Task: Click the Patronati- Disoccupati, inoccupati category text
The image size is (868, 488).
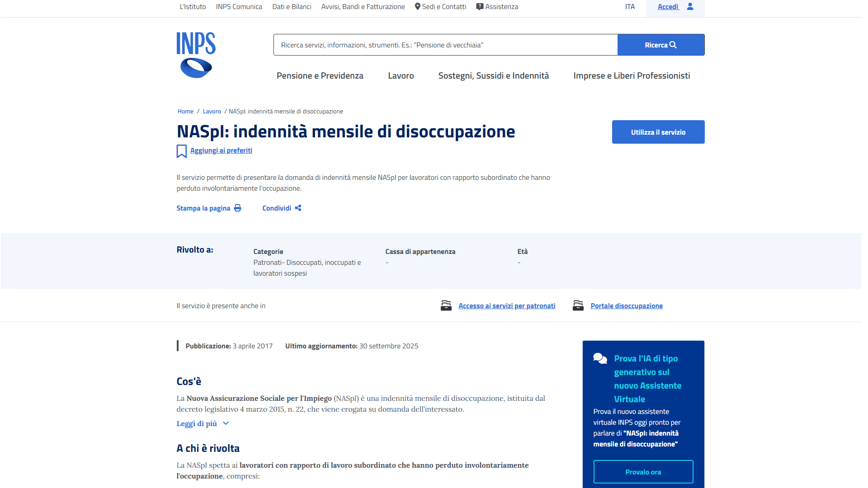Action: pyautogui.click(x=307, y=268)
